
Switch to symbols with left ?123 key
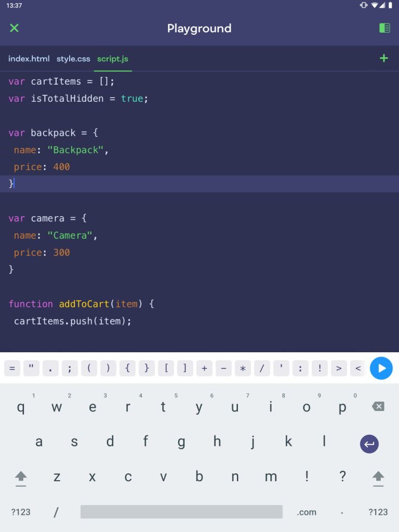[21, 512]
